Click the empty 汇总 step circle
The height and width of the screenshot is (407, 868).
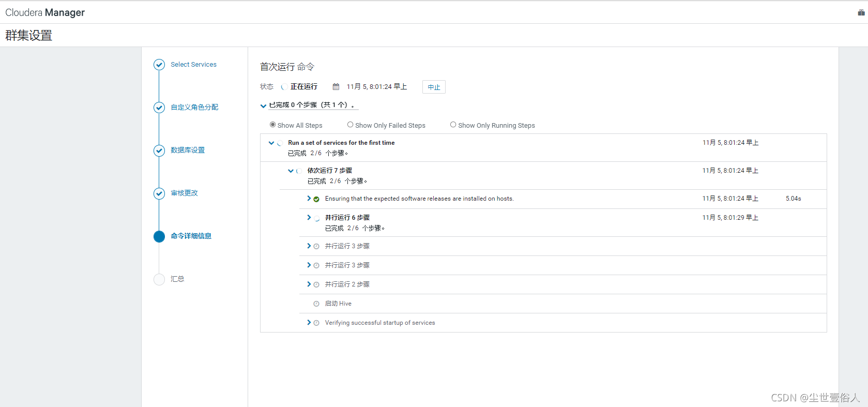pos(159,279)
